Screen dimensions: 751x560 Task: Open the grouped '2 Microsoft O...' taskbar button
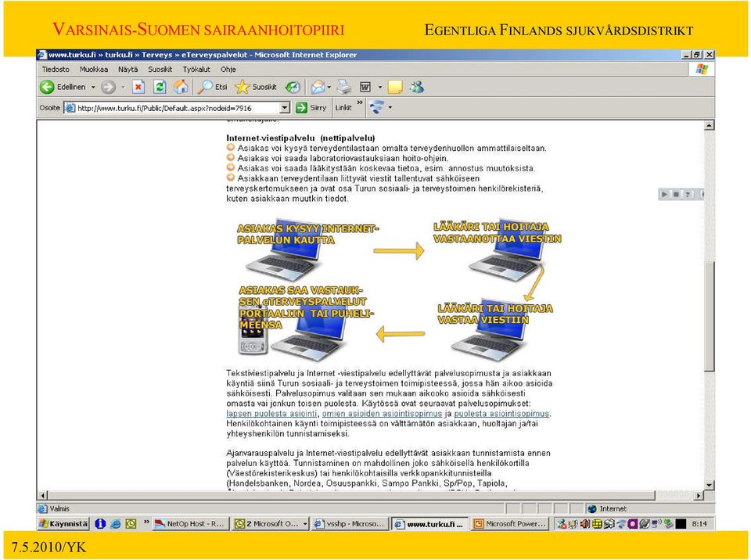(x=270, y=523)
